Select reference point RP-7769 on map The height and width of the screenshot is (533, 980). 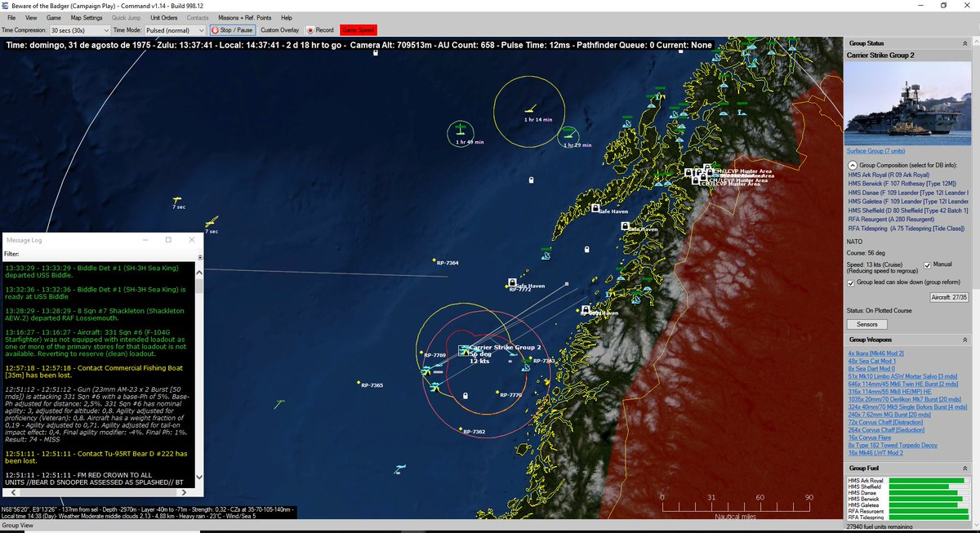point(422,354)
